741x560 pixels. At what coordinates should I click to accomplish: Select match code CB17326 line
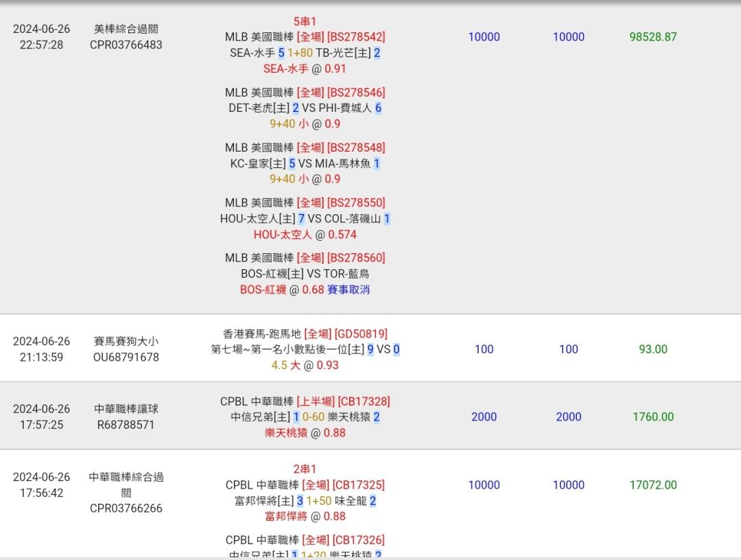(305, 540)
